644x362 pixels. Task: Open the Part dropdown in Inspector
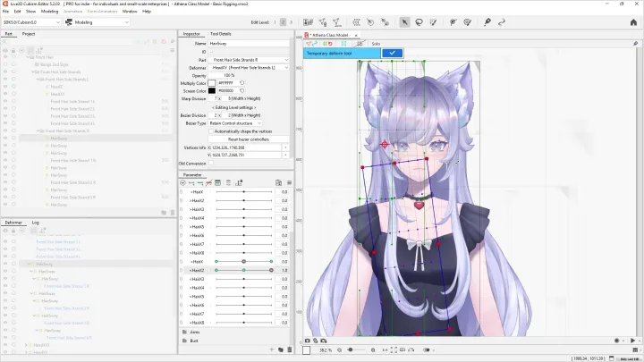[249, 60]
